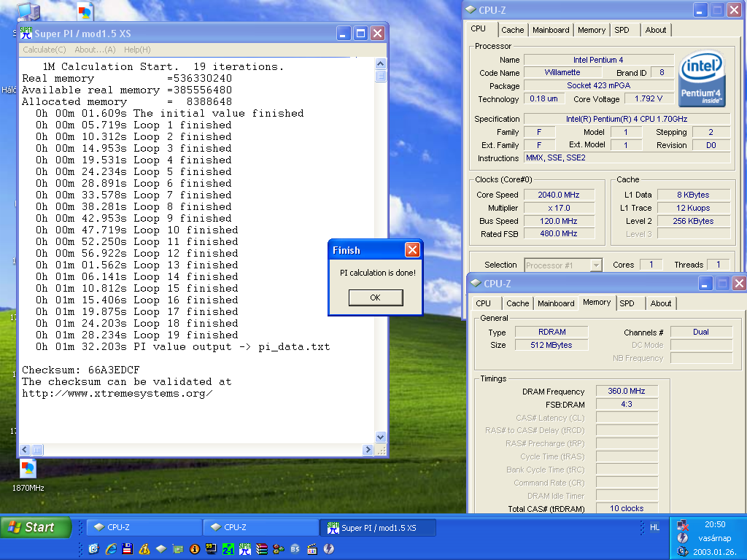The width and height of the screenshot is (747, 560).
Task: Click the floppy disk quick launch icon
Action: pyautogui.click(x=127, y=549)
